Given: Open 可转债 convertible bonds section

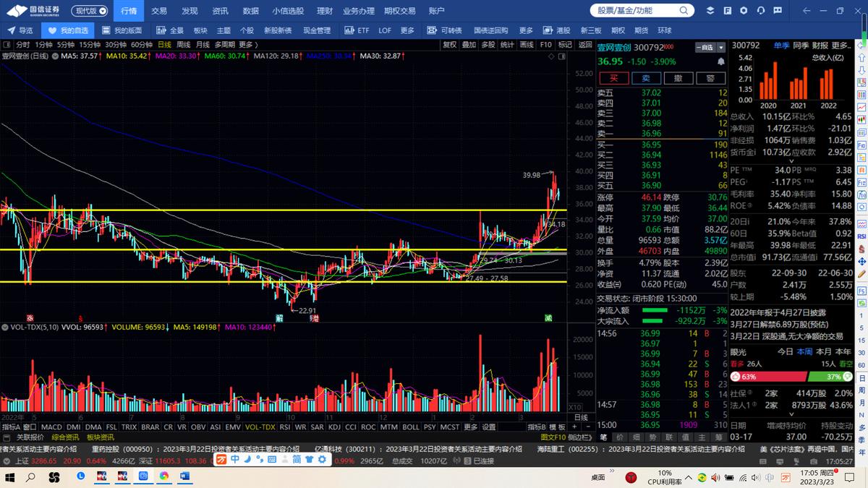Looking at the screenshot, I should [x=445, y=30].
